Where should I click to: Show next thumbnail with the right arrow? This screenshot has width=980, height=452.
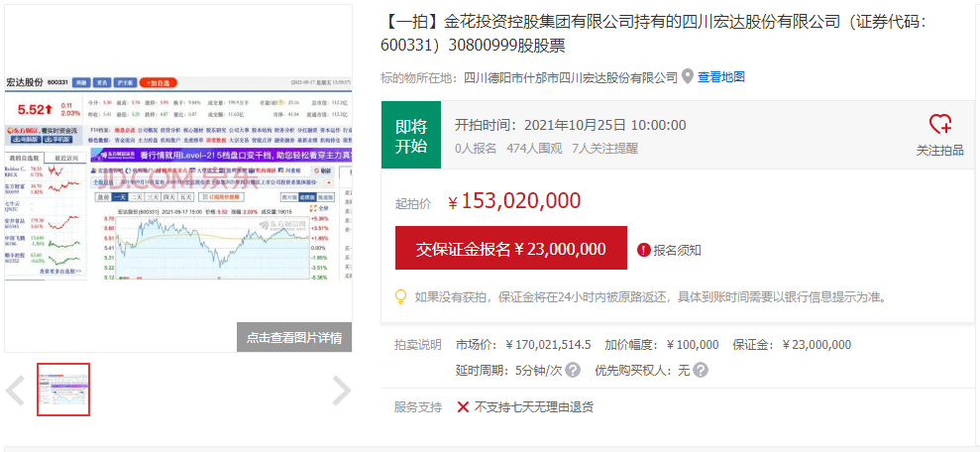[341, 391]
